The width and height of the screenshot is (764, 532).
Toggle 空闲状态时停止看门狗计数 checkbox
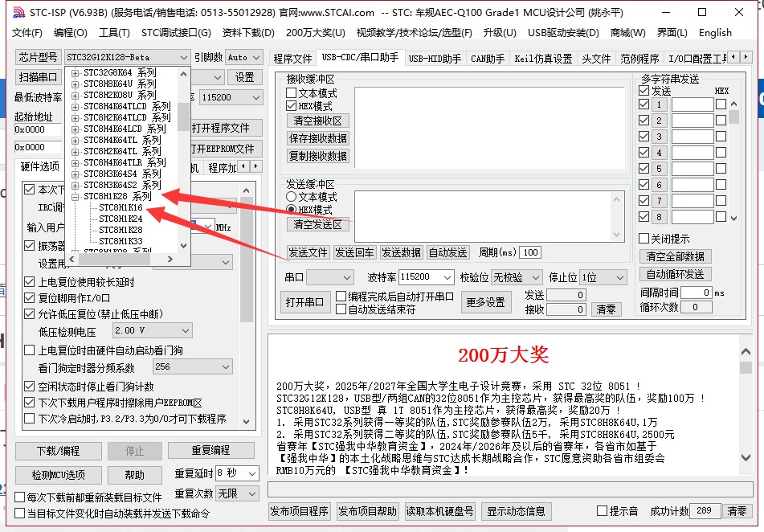click(x=30, y=387)
